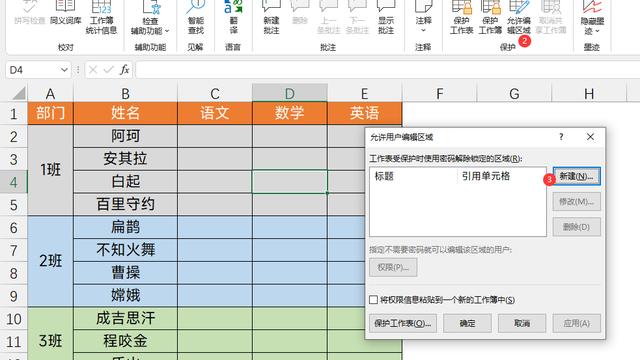Click the Select All corner triangle
The width and height of the screenshot is (640, 360).
[x=18, y=93]
